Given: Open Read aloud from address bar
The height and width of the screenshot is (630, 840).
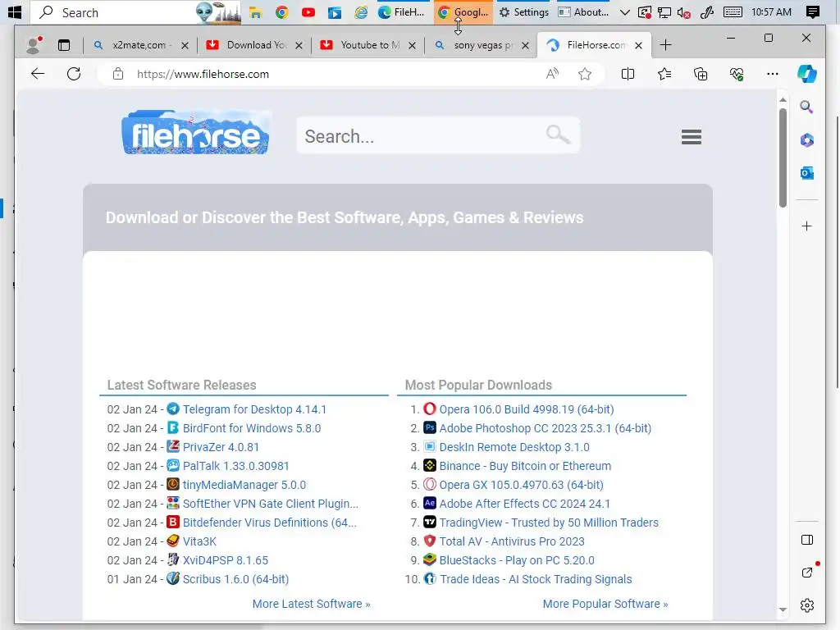Looking at the screenshot, I should (552, 74).
